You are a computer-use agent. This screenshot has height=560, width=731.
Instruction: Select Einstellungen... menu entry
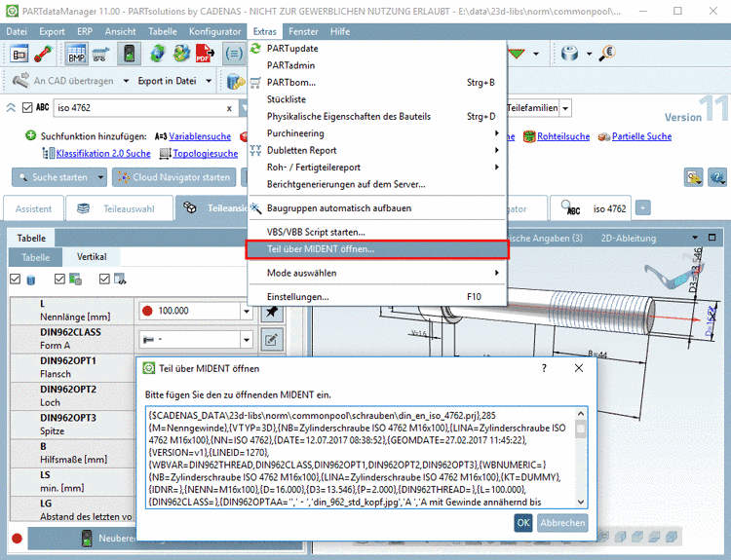377,297
